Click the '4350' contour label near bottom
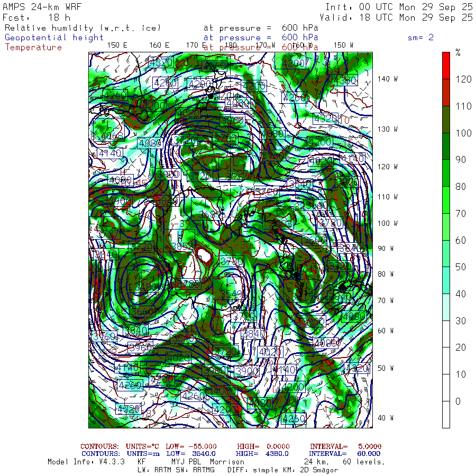The image size is (476, 476). coord(294,418)
